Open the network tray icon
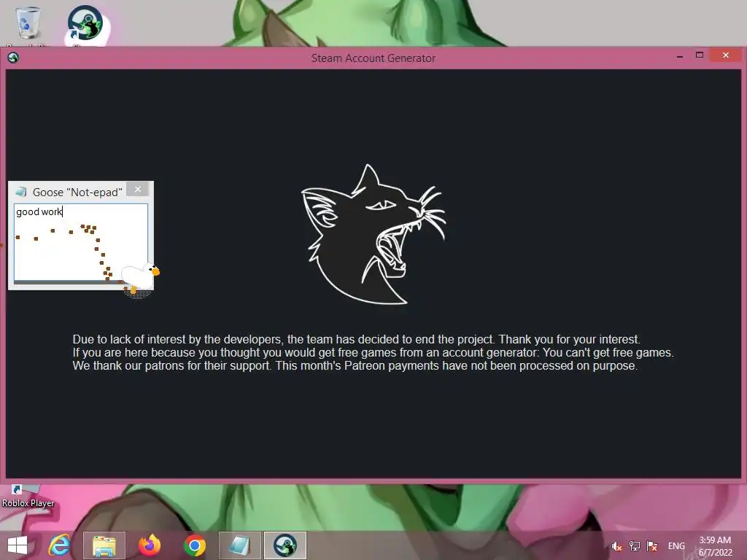 (x=634, y=546)
